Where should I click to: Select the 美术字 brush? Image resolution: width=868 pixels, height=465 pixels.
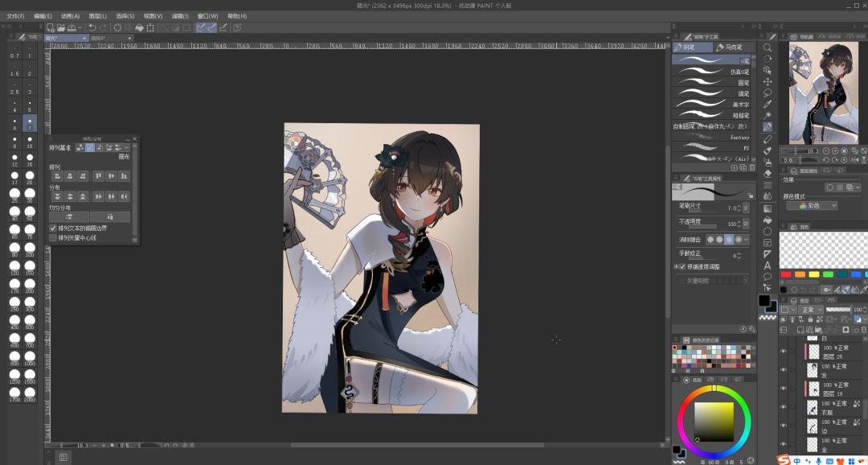(x=710, y=104)
